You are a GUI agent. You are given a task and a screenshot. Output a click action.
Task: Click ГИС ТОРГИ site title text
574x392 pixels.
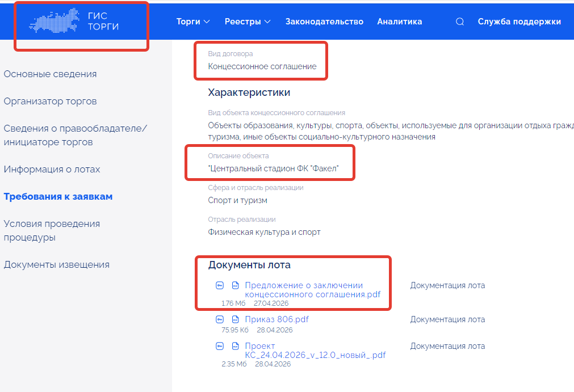click(103, 21)
